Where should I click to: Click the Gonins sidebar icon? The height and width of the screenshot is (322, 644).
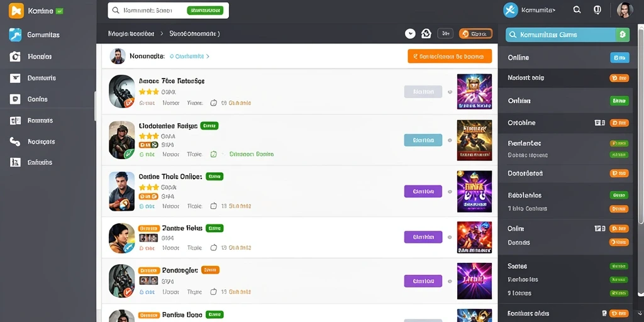(x=15, y=99)
